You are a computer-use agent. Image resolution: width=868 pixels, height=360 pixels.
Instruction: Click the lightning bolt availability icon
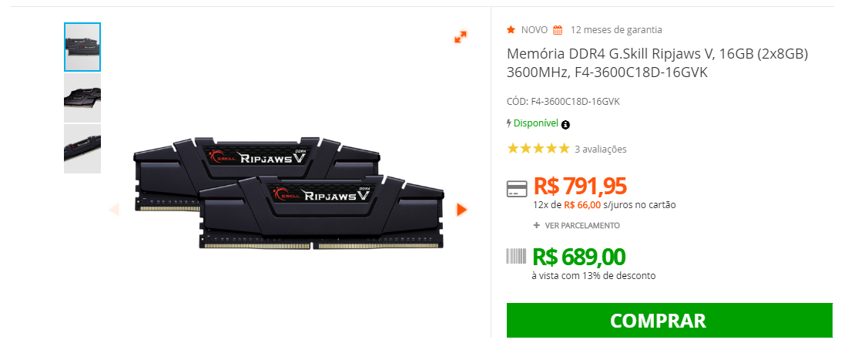509,123
